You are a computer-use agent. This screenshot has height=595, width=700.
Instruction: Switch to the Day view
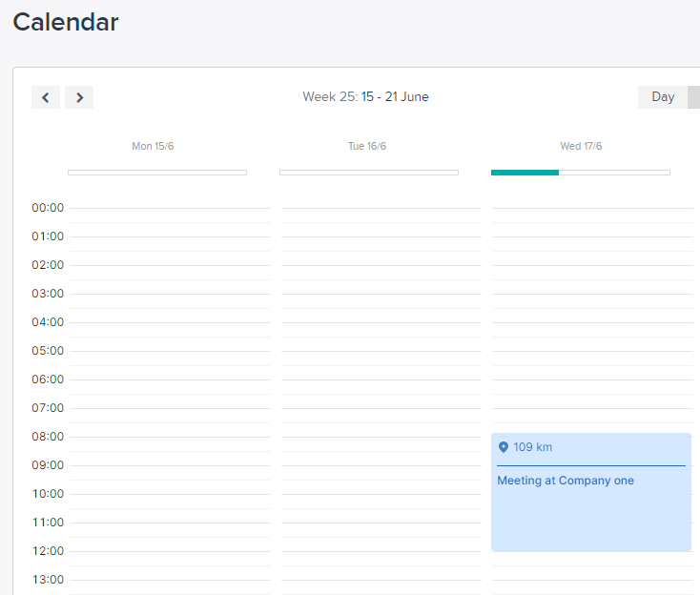click(x=663, y=97)
